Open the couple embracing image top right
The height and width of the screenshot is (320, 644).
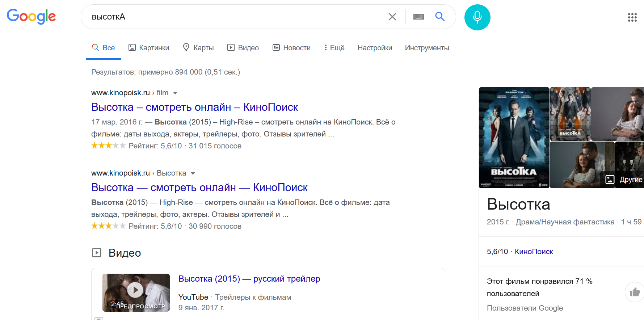coord(618,114)
